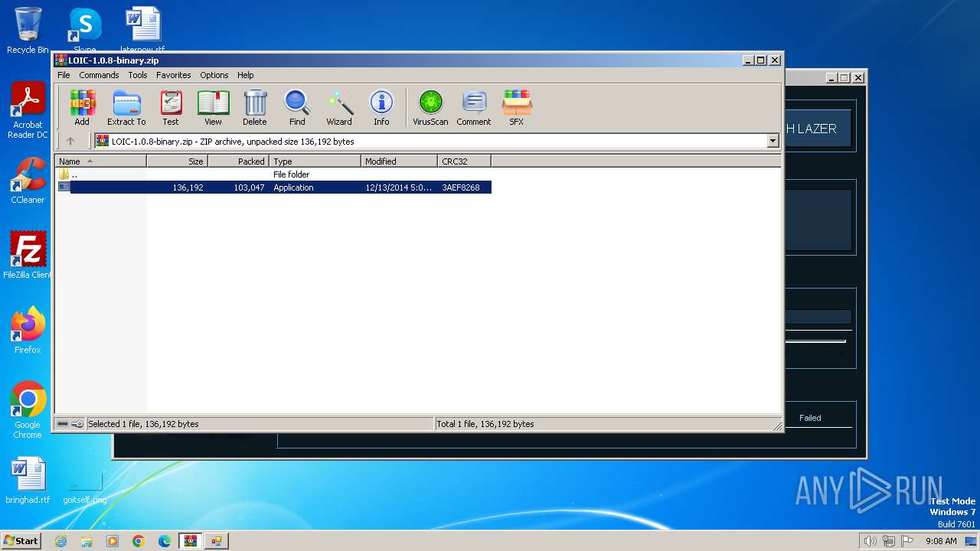Open the Commands menu

click(x=99, y=75)
